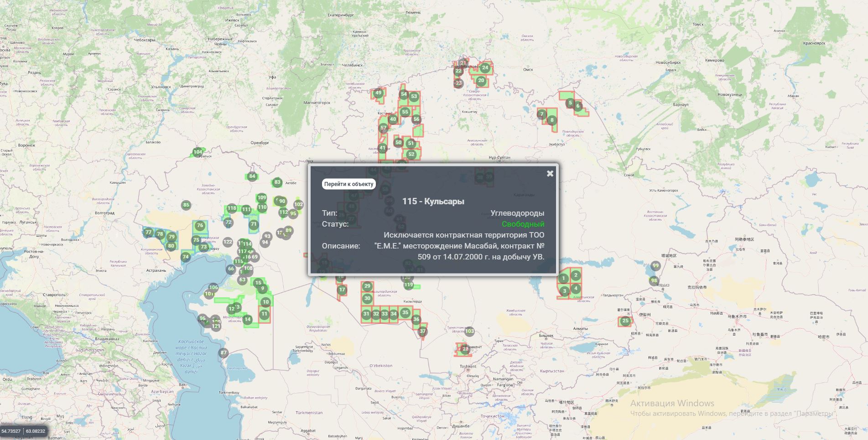Click block marker 29
The height and width of the screenshot is (440, 868).
tap(367, 286)
